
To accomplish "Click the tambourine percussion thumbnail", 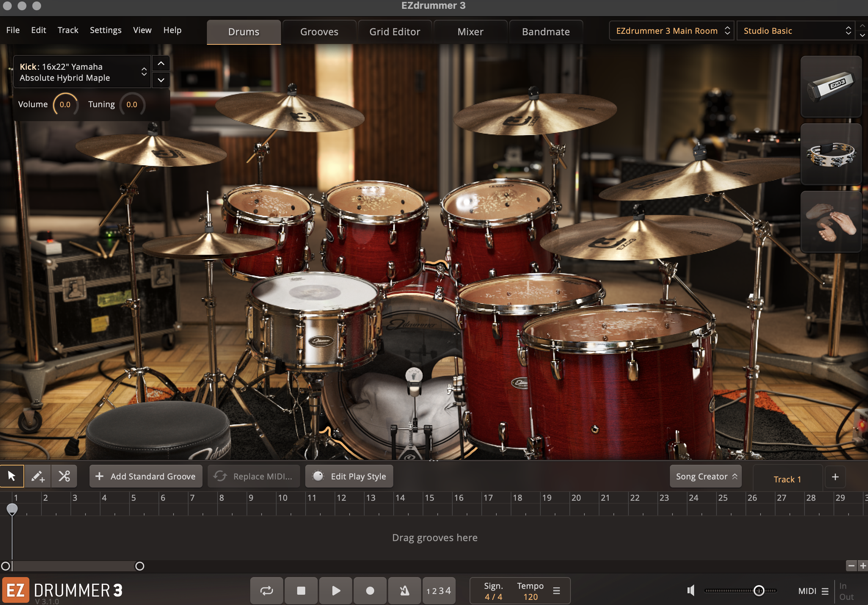I will coord(831,154).
